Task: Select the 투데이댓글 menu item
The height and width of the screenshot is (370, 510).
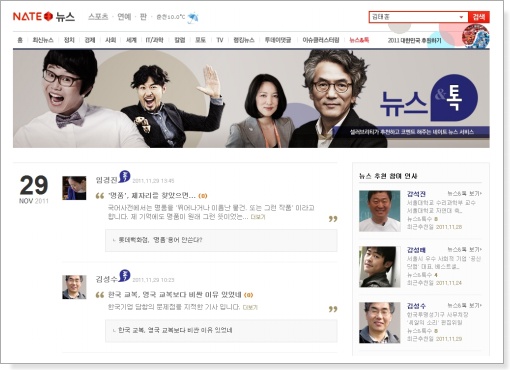Action: pyautogui.click(x=278, y=40)
